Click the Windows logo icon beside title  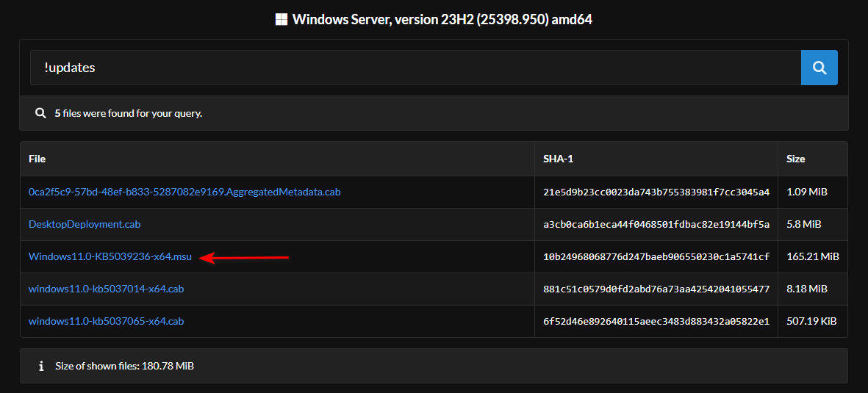pyautogui.click(x=281, y=19)
